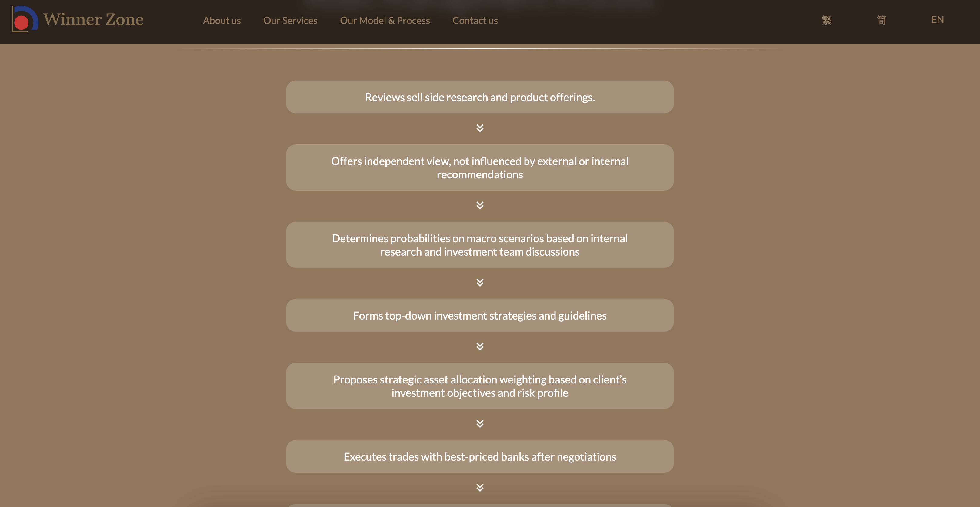Switch language to Simplified Chinese 简
This screenshot has height=507, width=980.
pos(881,20)
